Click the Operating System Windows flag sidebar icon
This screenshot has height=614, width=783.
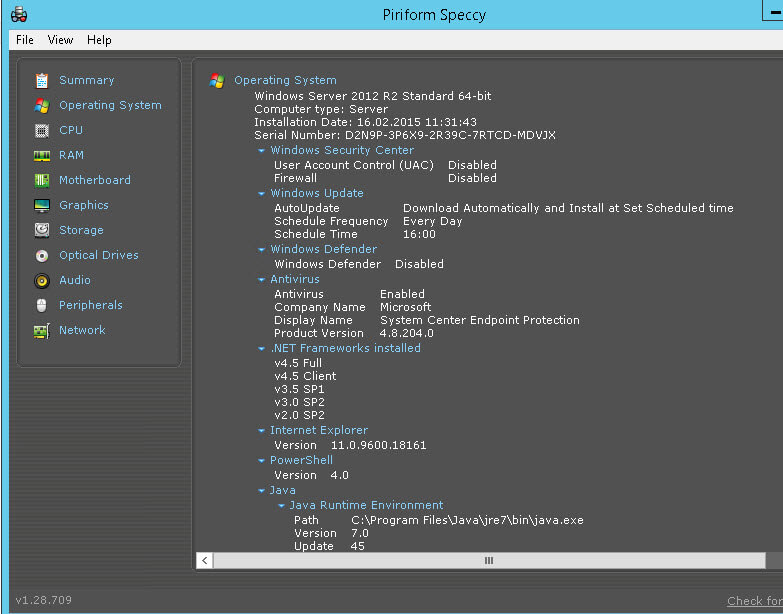(42, 105)
